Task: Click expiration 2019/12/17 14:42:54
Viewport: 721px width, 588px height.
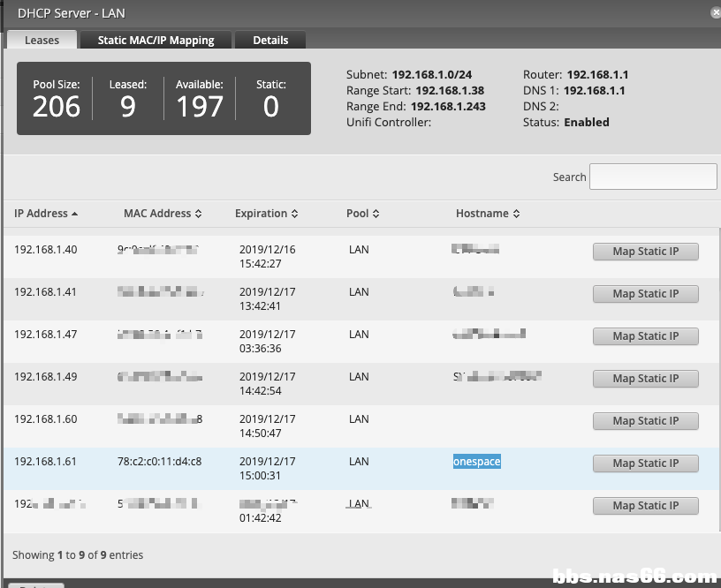Action: 267,383
